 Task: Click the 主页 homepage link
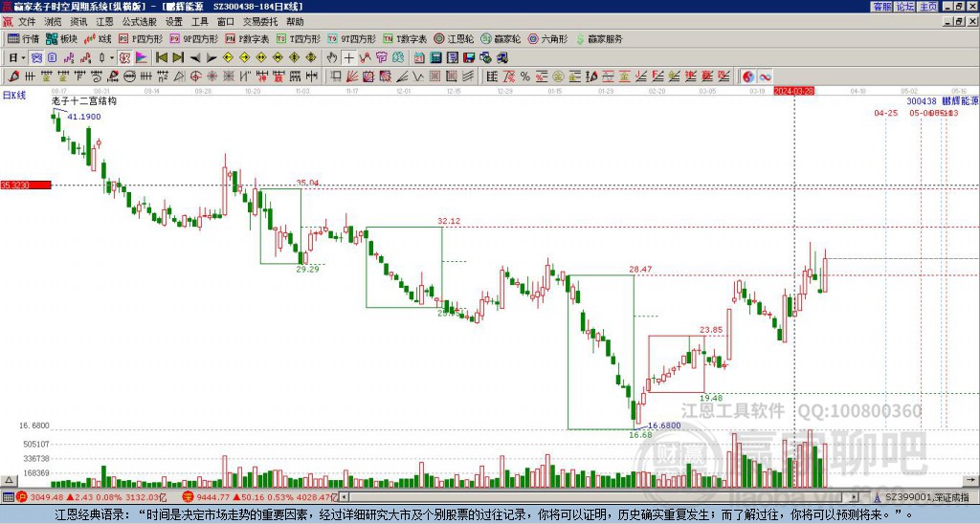point(928,7)
